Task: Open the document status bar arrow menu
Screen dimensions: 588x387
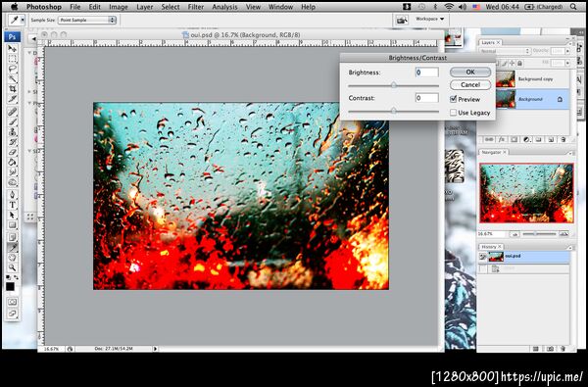Action: [155, 349]
